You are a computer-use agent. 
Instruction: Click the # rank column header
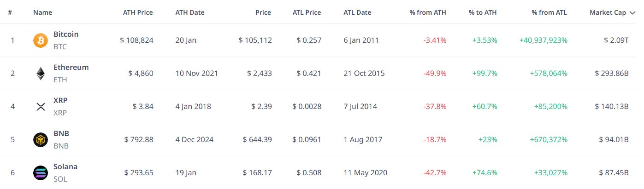click(x=10, y=13)
